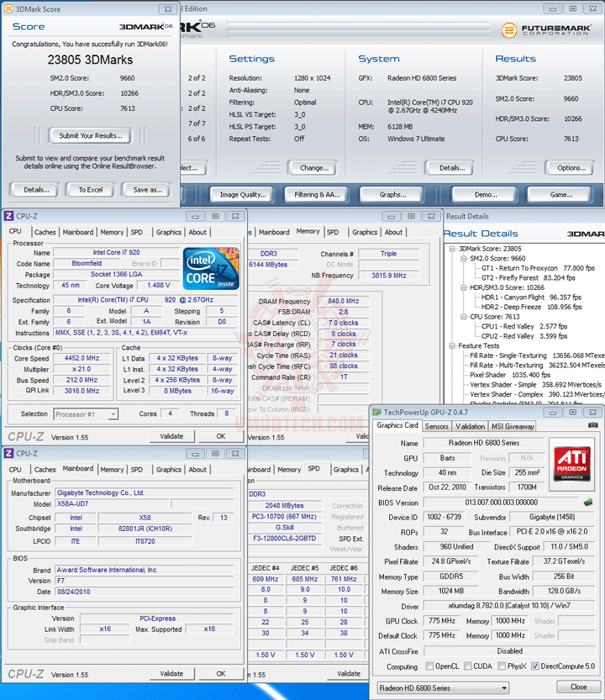
Task: Click the BIOS Version field 013.007.000.003.000000
Action: pos(501,503)
